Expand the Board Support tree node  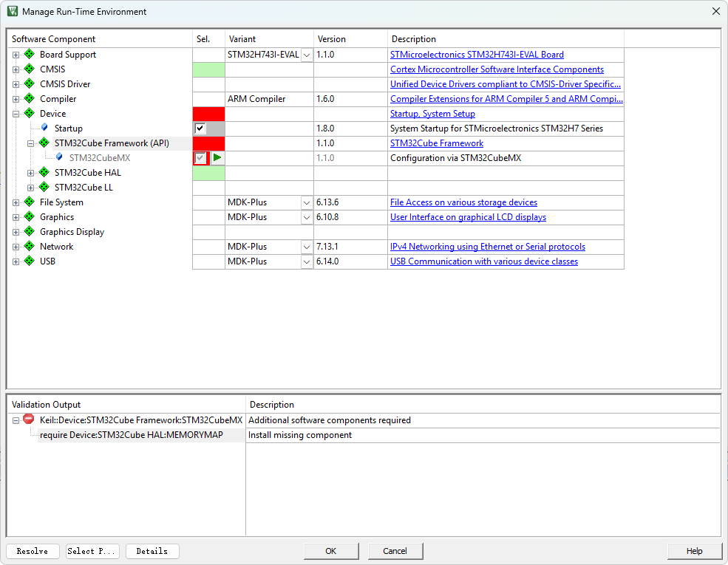pos(16,55)
